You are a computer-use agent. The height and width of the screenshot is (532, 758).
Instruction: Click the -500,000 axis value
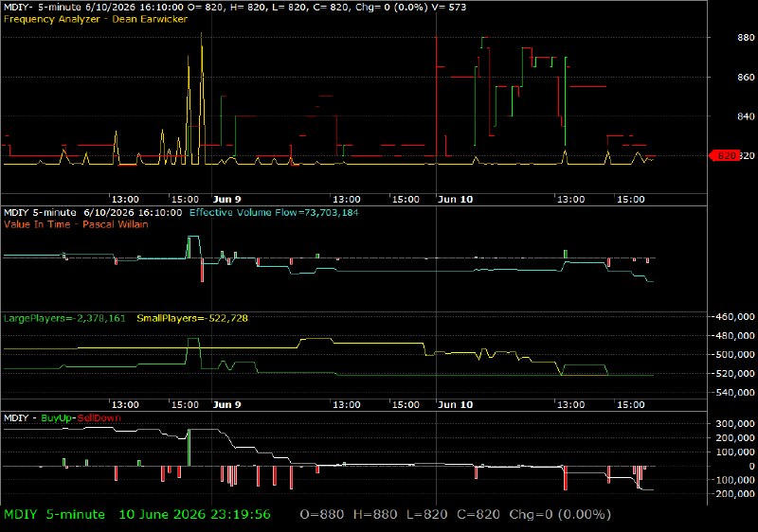734,354
